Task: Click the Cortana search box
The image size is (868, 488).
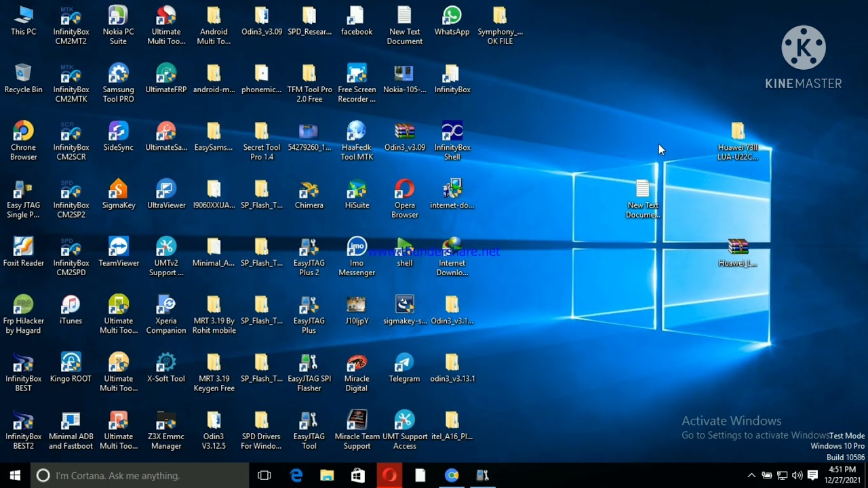Action: pos(140,476)
